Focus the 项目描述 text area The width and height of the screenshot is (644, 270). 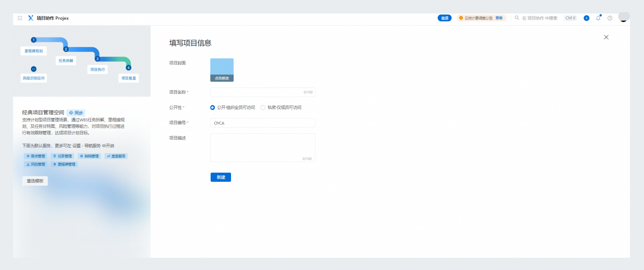262,148
